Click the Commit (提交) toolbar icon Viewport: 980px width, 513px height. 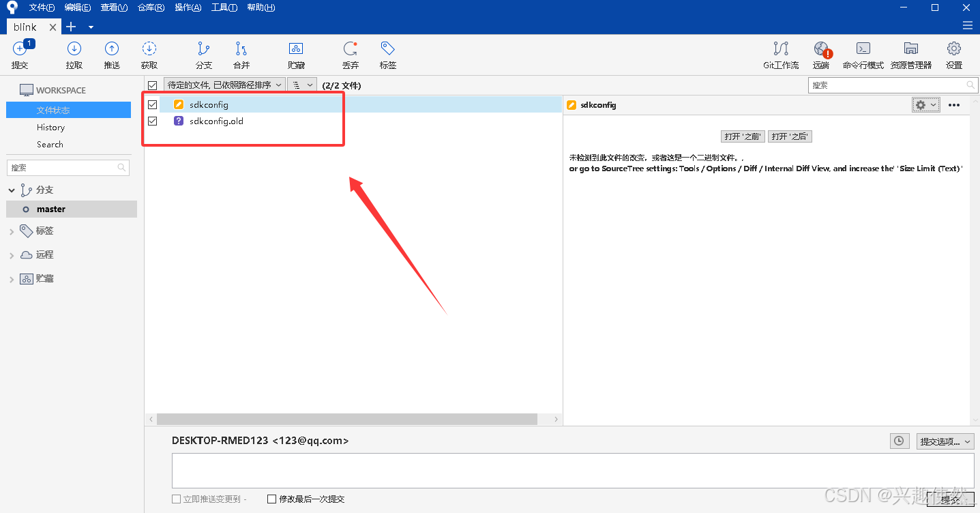(x=20, y=48)
